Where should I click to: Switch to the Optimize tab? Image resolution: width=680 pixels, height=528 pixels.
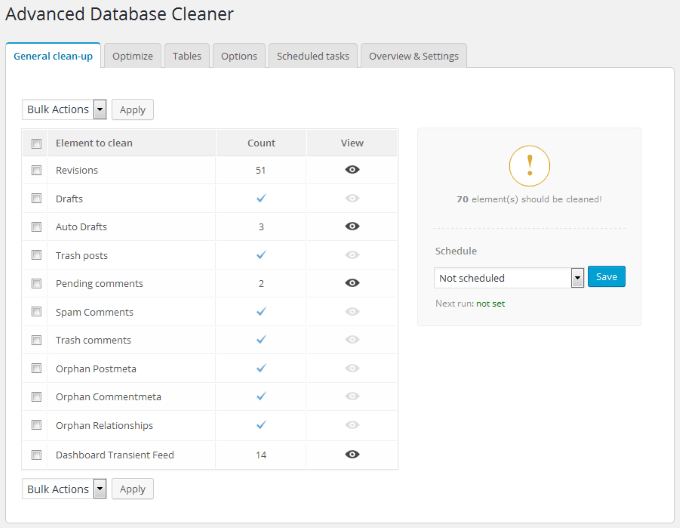pos(132,56)
